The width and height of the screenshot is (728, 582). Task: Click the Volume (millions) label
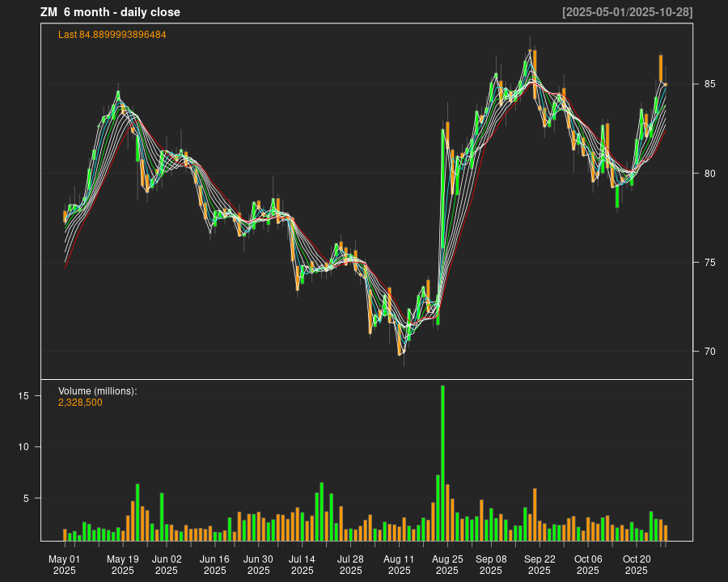tap(97, 391)
